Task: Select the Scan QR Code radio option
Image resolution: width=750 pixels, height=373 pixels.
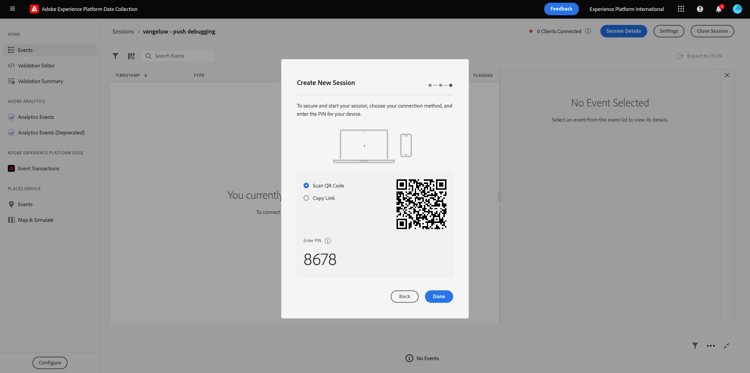Action: pyautogui.click(x=306, y=186)
